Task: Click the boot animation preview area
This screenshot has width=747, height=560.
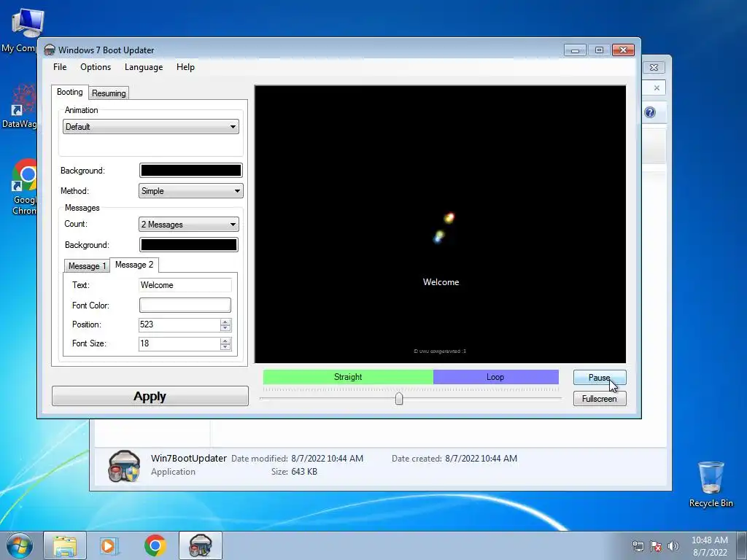Action: click(x=440, y=225)
